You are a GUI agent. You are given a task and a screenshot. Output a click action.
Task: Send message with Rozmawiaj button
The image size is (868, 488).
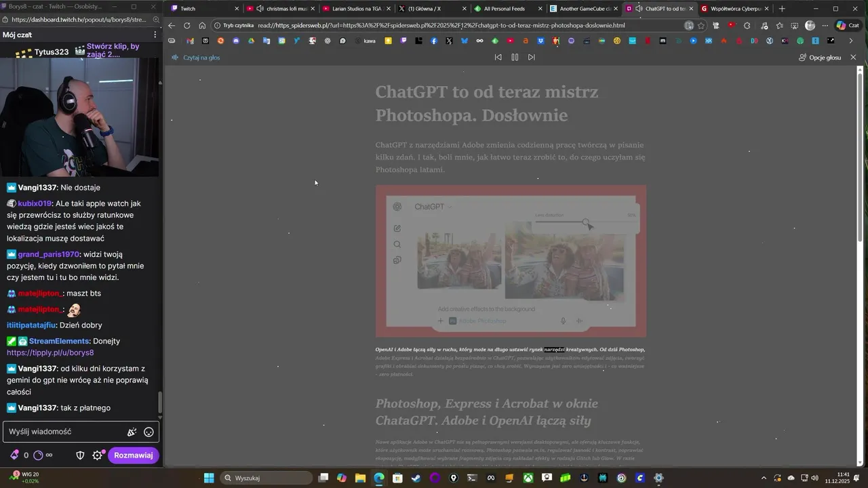click(134, 455)
